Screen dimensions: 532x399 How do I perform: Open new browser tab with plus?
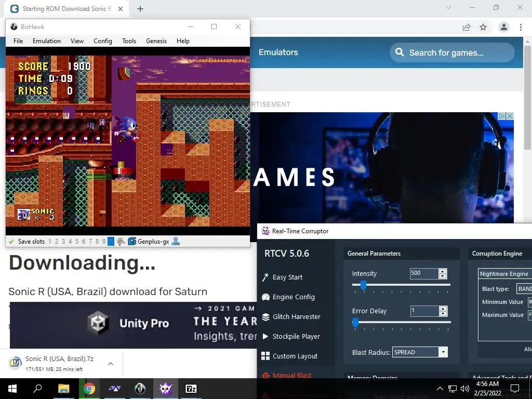tap(140, 9)
